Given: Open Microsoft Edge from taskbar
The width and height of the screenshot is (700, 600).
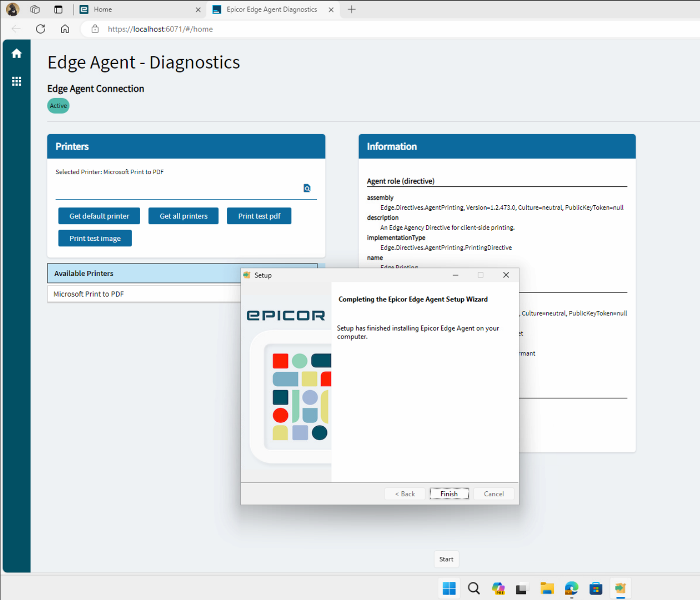Looking at the screenshot, I should pos(571,588).
